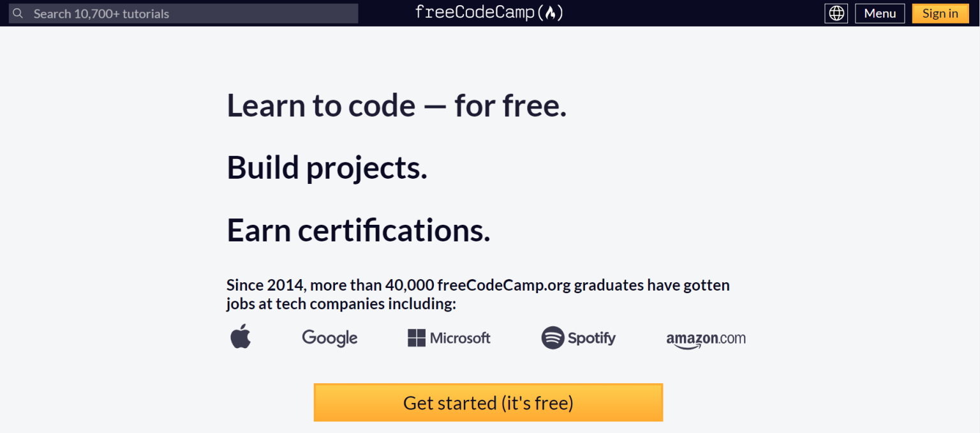Click the Spotify logo
This screenshot has width=980, height=433.
(x=577, y=337)
